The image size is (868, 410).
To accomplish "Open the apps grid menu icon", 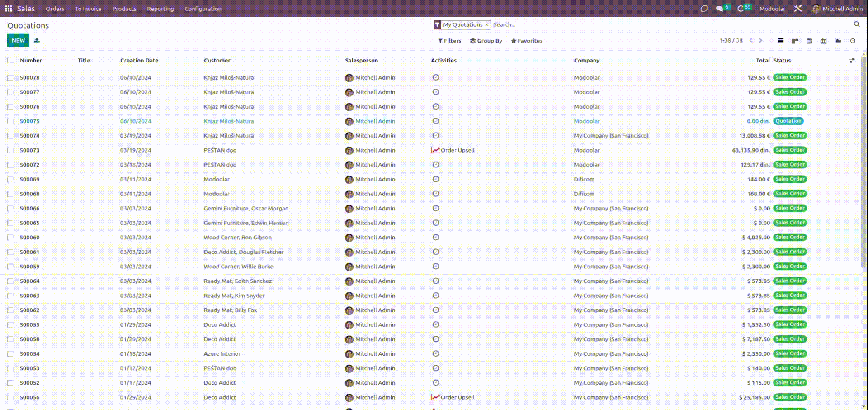I will coord(8,9).
